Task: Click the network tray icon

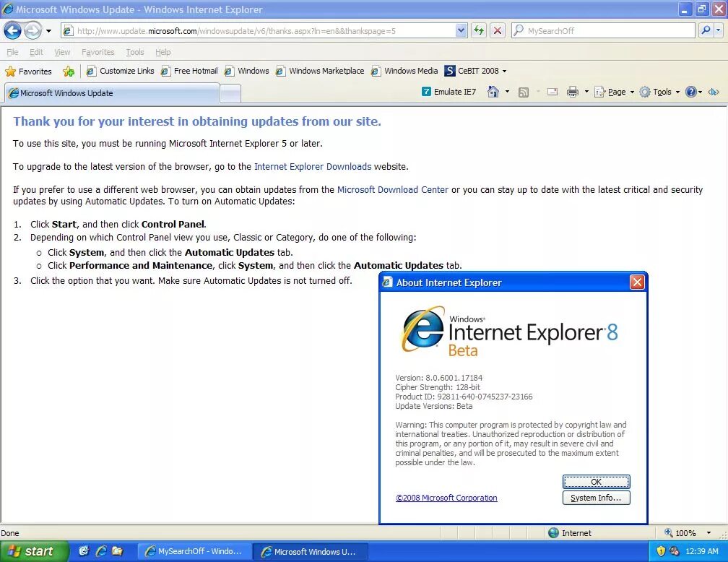Action: pos(674,551)
